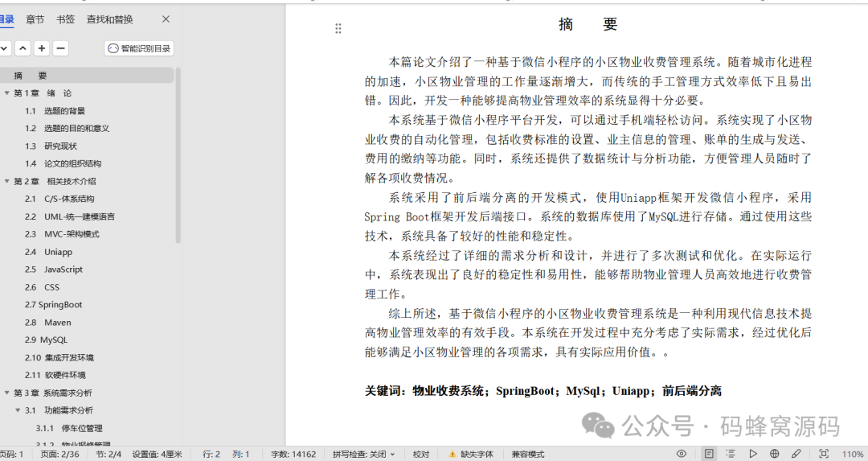
Task: Select 摘要 in the outline
Action: (87, 76)
